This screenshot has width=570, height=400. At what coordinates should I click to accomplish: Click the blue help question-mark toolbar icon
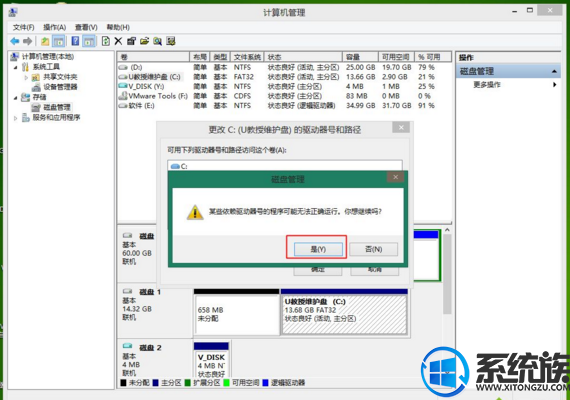tap(75, 41)
